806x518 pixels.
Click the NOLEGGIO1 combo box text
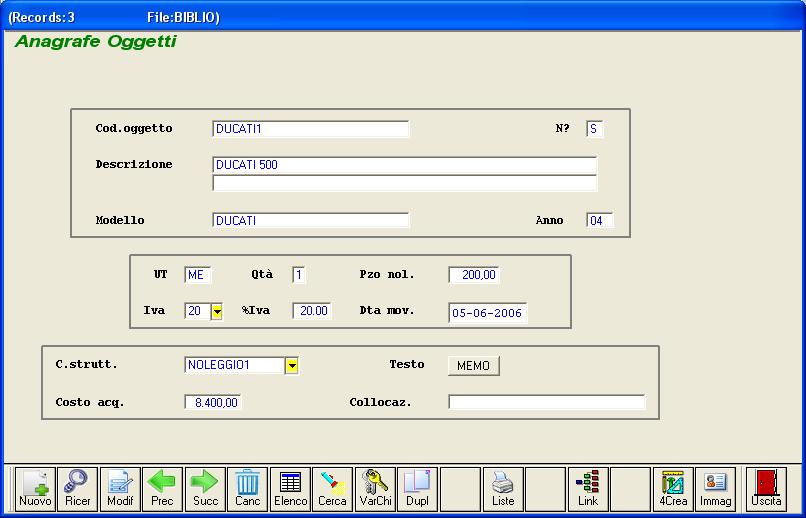tap(234, 365)
